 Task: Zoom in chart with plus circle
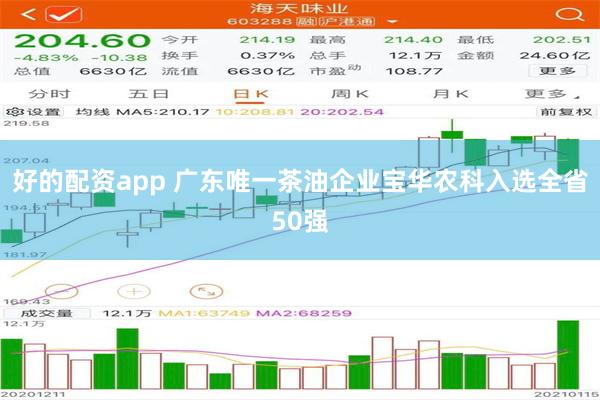(134, 292)
